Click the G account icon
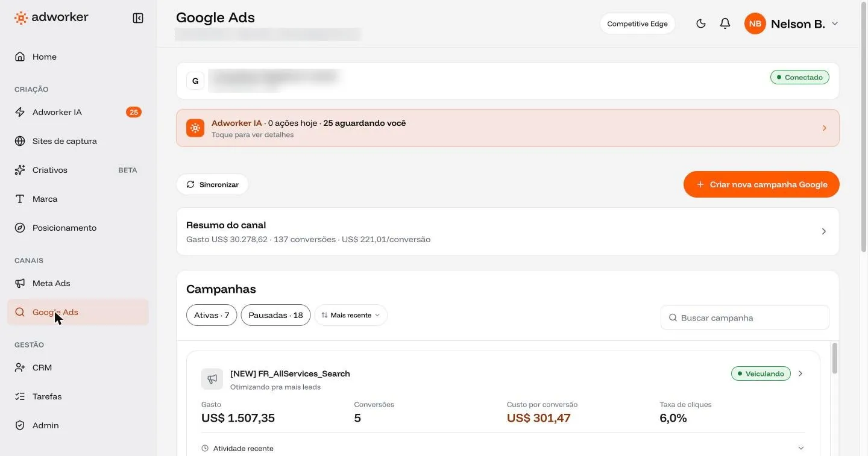The height and width of the screenshot is (456, 868). coord(195,81)
